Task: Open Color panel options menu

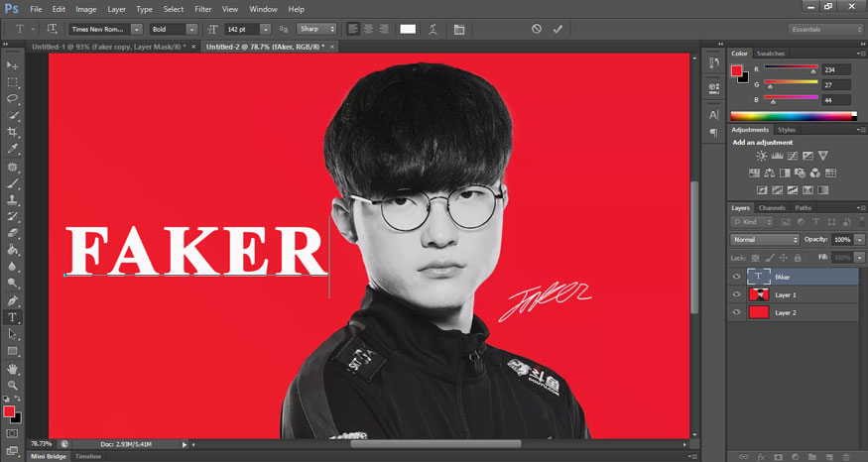Action: [x=861, y=54]
